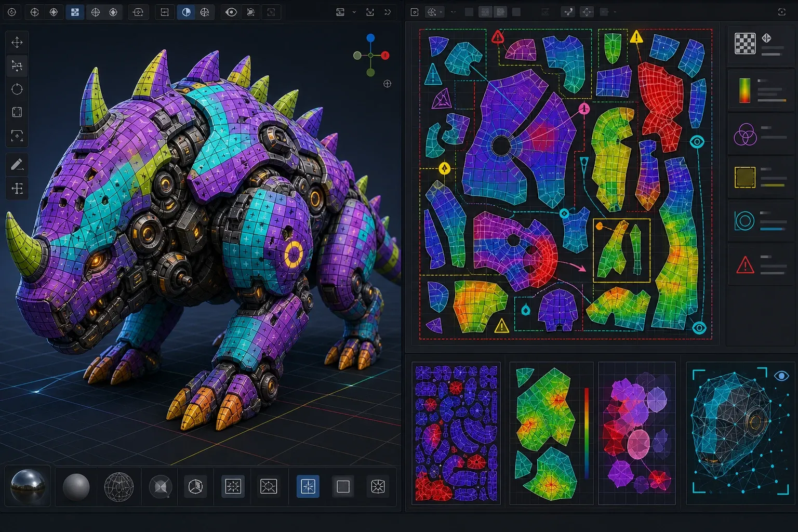Image resolution: width=798 pixels, height=532 pixels.
Task: Open the three overlapping circles channel option
Action: (744, 135)
